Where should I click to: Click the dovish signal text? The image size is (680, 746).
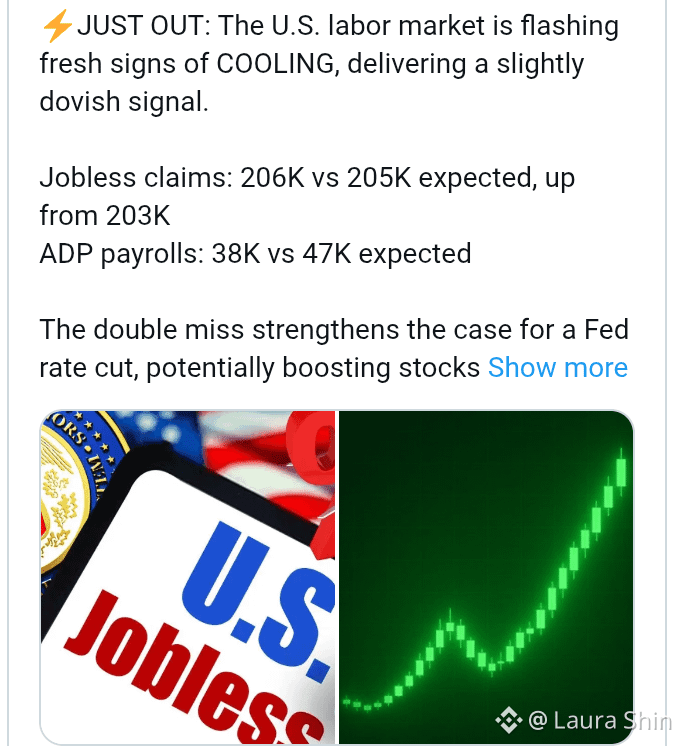click(x=124, y=102)
